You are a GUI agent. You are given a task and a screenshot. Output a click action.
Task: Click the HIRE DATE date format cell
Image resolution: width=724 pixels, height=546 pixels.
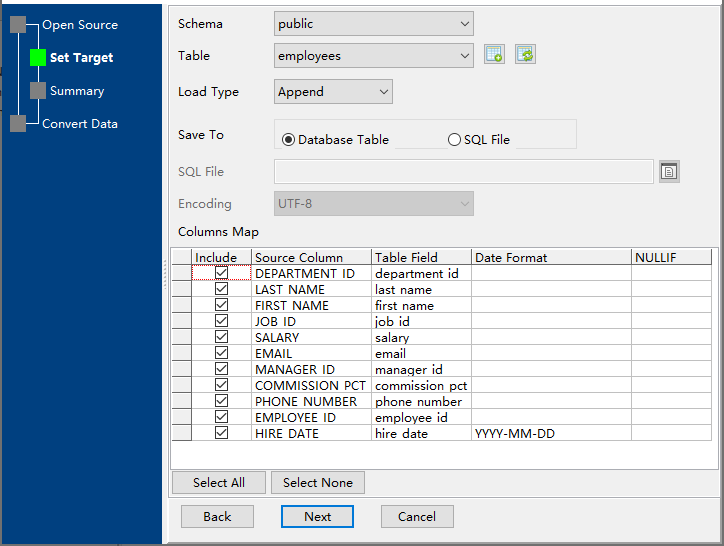(x=550, y=433)
